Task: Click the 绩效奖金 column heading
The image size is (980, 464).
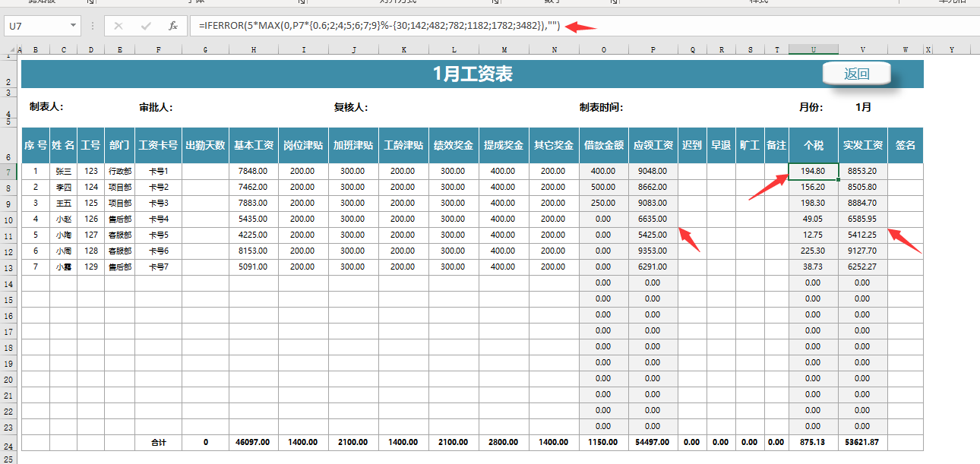Action: (x=454, y=145)
